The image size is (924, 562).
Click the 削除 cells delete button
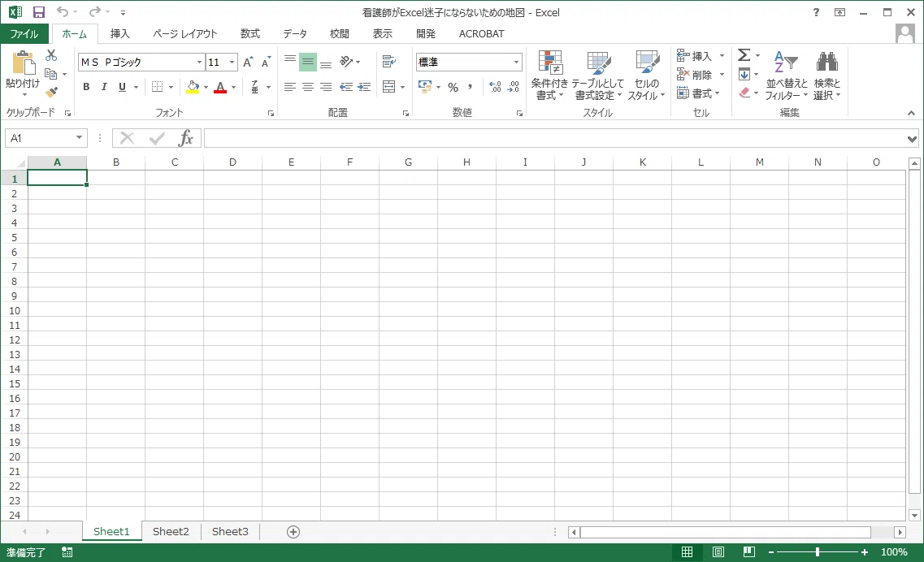tap(700, 75)
